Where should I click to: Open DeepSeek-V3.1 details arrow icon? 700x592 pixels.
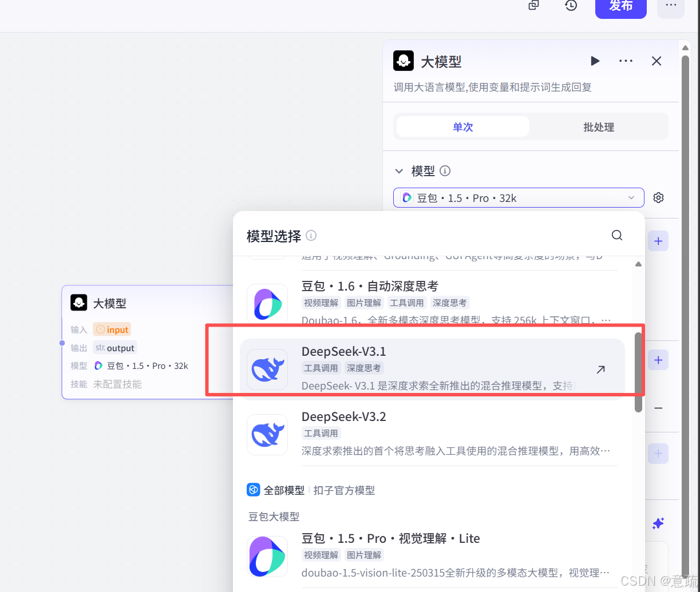click(600, 369)
